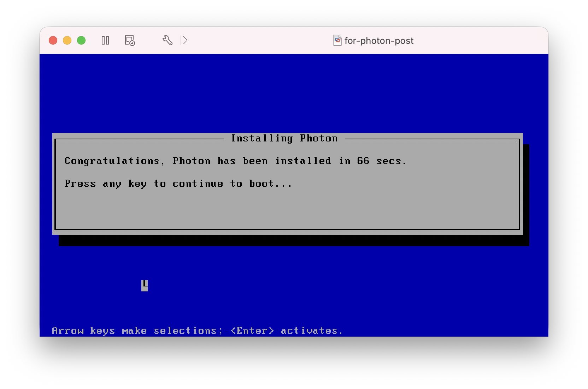Click the dialog's black drop shadow
This screenshot has width=588, height=389.
click(293, 240)
